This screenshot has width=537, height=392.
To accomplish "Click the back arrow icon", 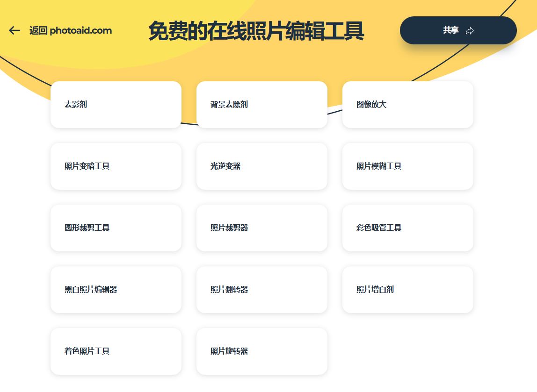I will pos(15,31).
